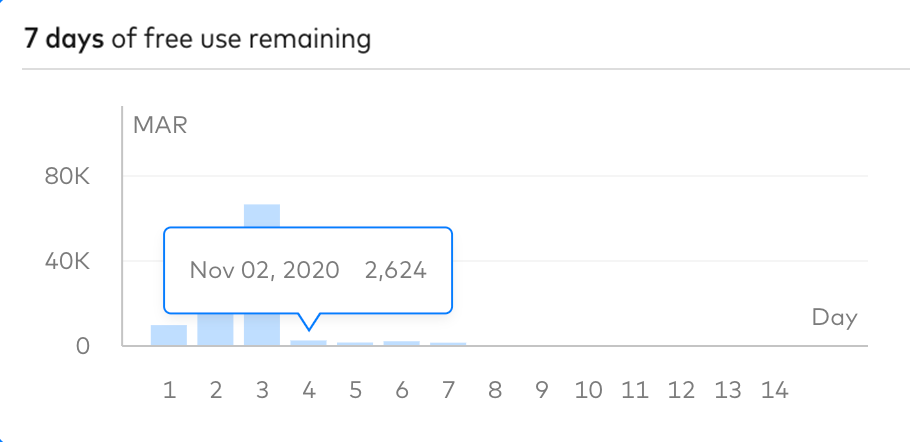910x442 pixels.
Task: Click the Day 5 bar
Action: pyautogui.click(x=355, y=344)
